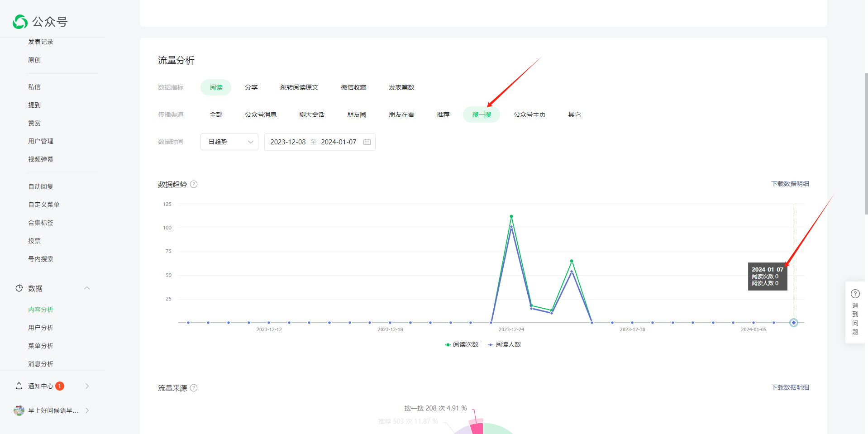Open 自动回复 in the sidebar

[41, 186]
